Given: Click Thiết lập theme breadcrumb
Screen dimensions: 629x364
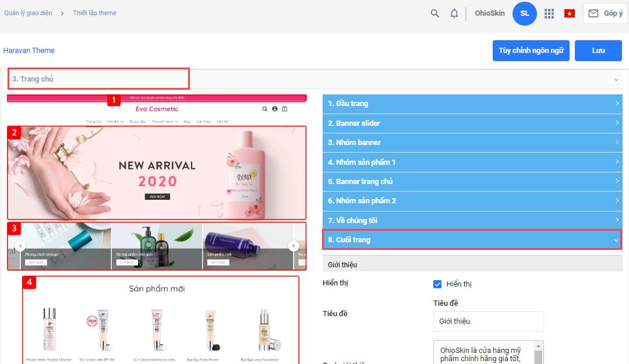Looking at the screenshot, I should coord(95,13).
